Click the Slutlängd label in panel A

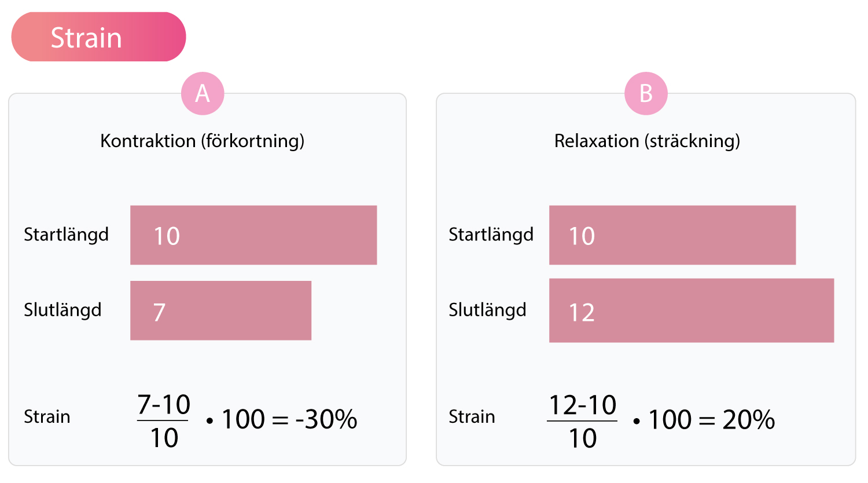pyautogui.click(x=62, y=310)
